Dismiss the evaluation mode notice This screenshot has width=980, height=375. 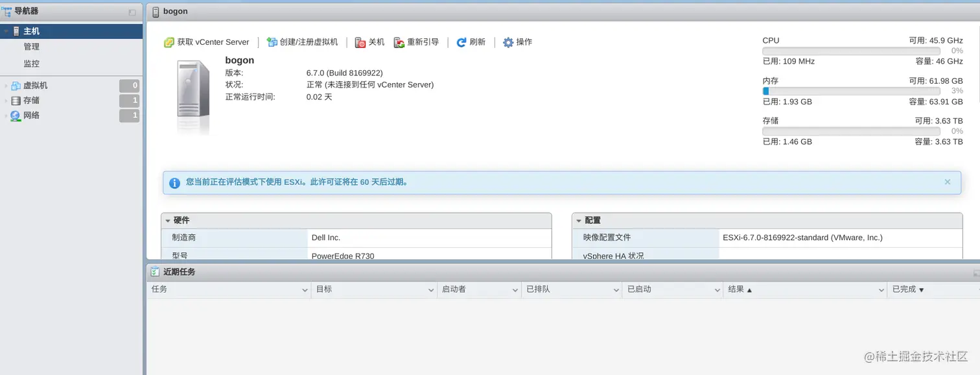point(948,182)
